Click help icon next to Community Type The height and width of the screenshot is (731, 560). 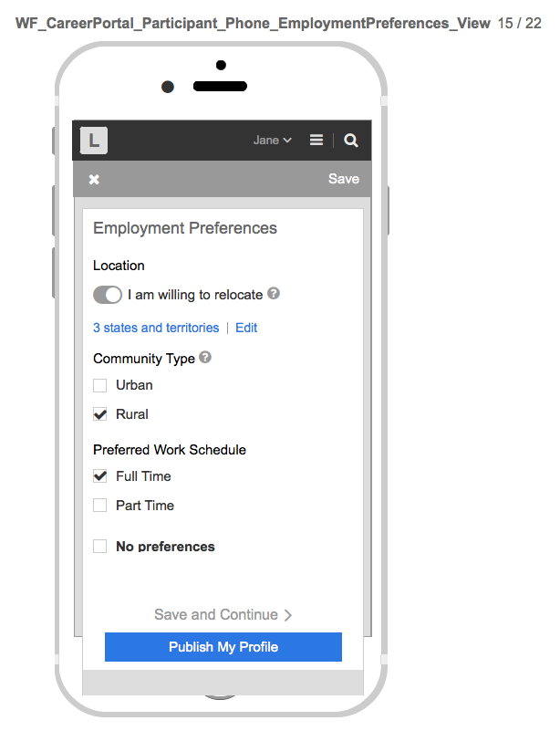click(x=205, y=358)
